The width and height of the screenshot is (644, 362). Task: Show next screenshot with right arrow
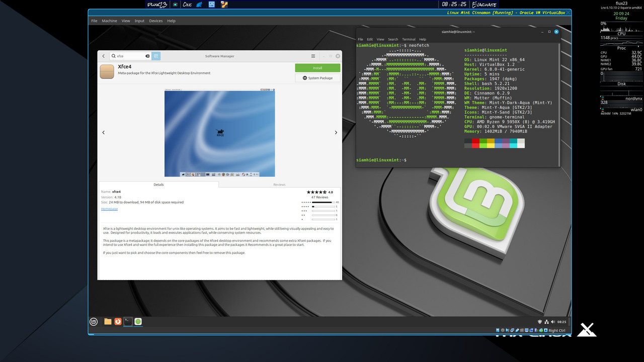[336, 133]
